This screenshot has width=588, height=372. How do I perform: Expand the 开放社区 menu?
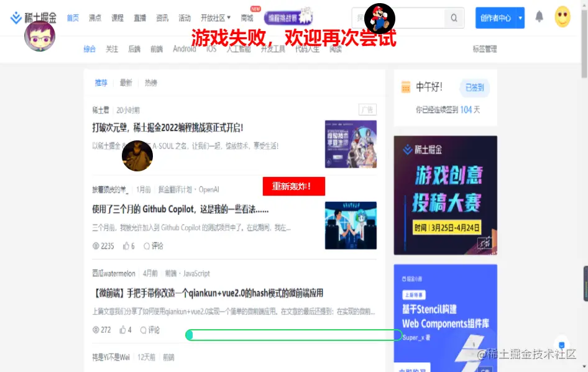click(x=216, y=18)
